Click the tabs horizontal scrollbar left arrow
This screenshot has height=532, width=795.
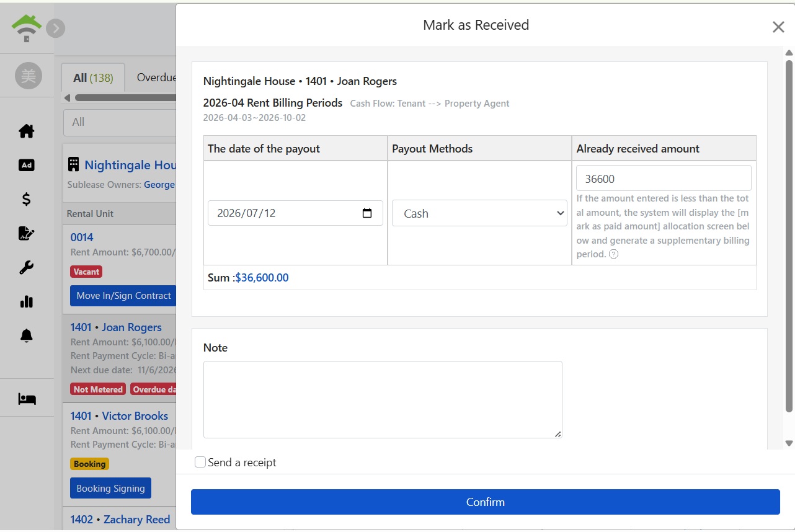67,98
